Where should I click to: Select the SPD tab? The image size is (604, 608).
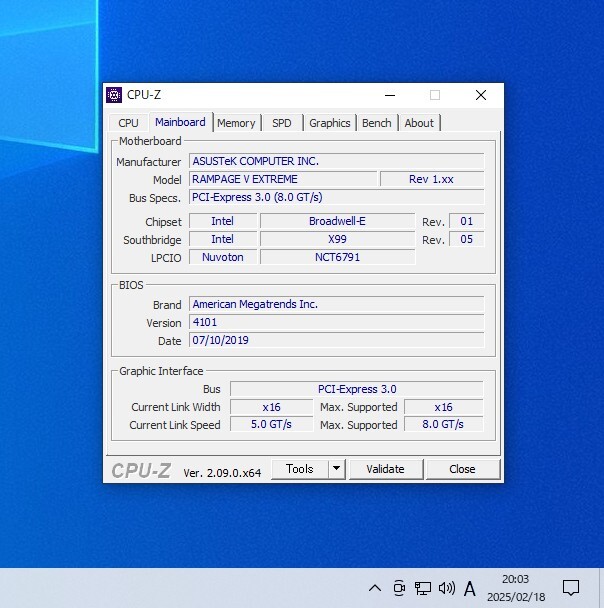tap(282, 123)
